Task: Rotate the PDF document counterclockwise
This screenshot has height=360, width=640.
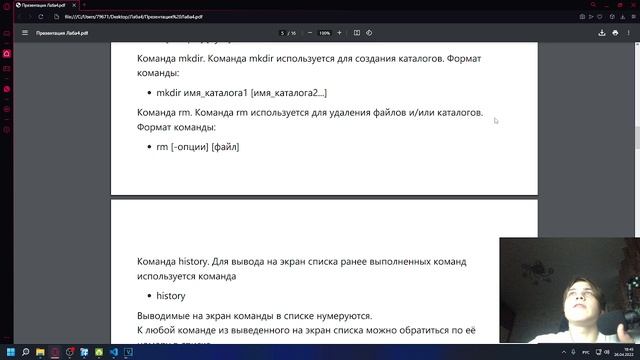Action: tap(369, 33)
